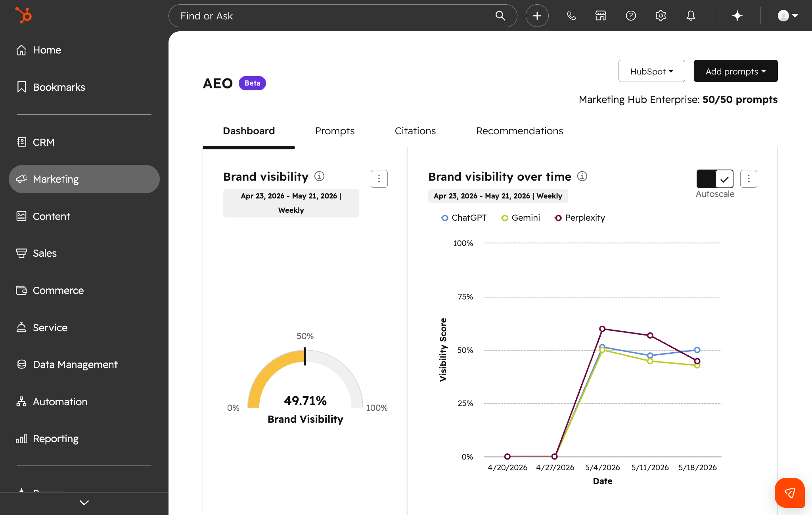The width and height of the screenshot is (812, 515).
Task: Open the create plus button
Action: click(537, 16)
